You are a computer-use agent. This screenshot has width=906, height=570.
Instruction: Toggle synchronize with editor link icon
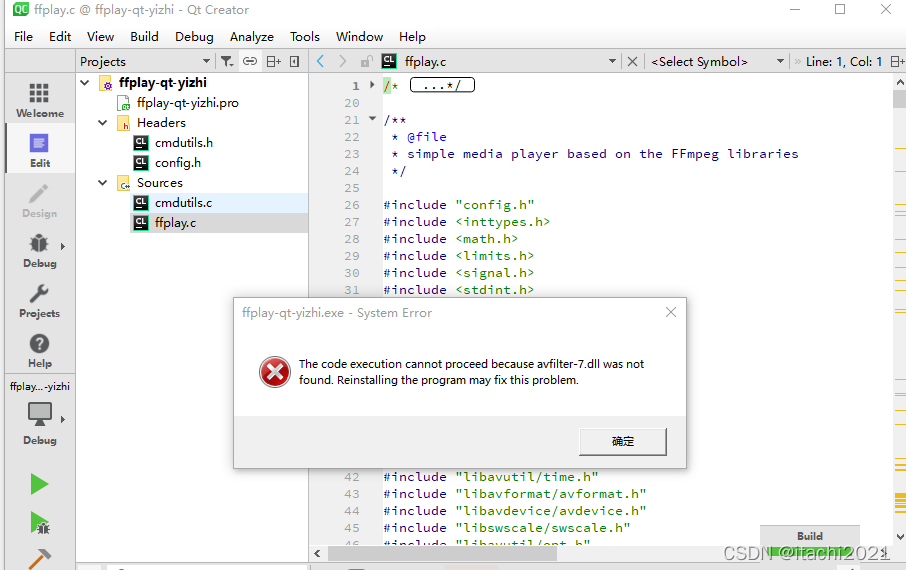point(250,61)
